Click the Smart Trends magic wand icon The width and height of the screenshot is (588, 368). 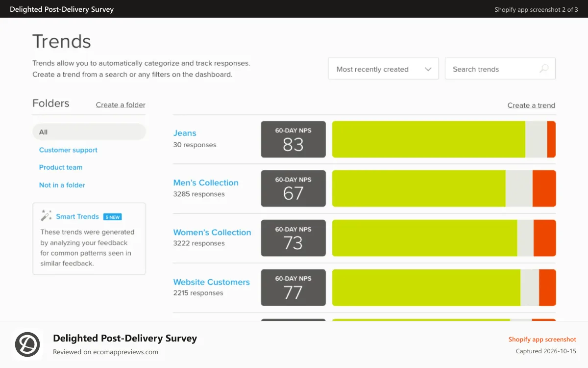click(46, 215)
